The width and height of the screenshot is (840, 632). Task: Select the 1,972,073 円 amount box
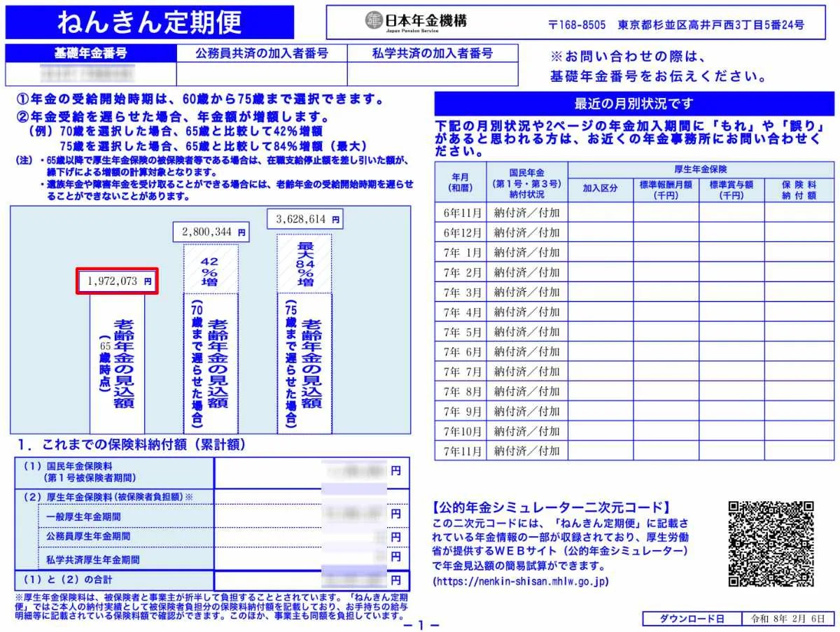click(x=117, y=281)
